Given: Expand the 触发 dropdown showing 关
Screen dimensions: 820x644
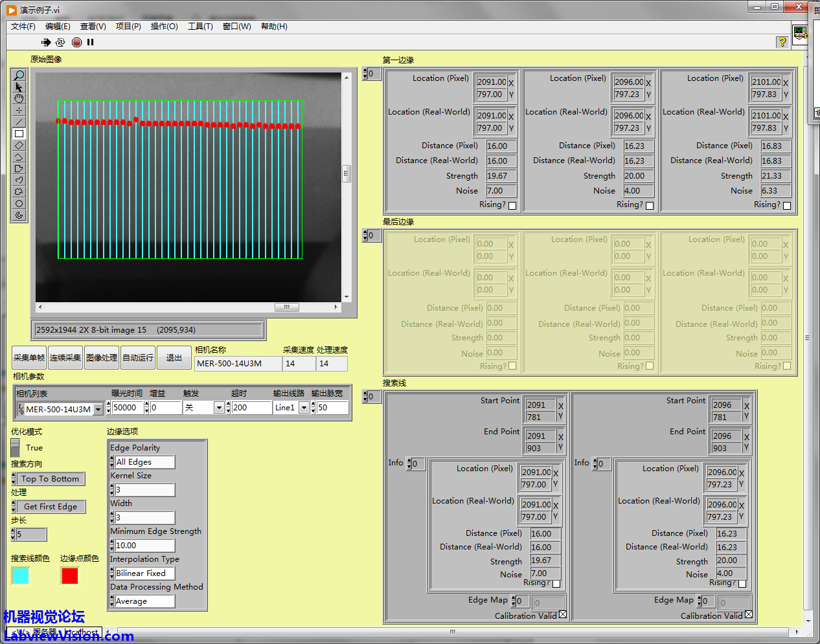Looking at the screenshot, I should pos(219,408).
